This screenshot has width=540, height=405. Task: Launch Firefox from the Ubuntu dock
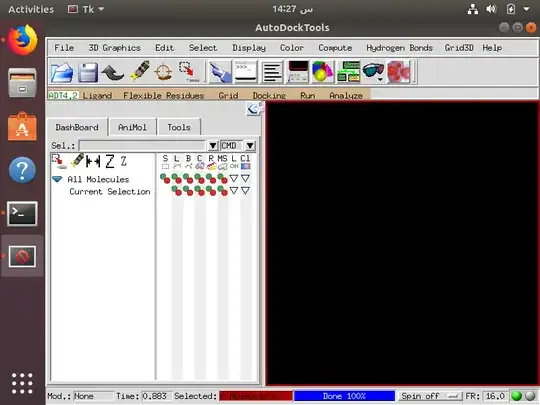[22, 40]
